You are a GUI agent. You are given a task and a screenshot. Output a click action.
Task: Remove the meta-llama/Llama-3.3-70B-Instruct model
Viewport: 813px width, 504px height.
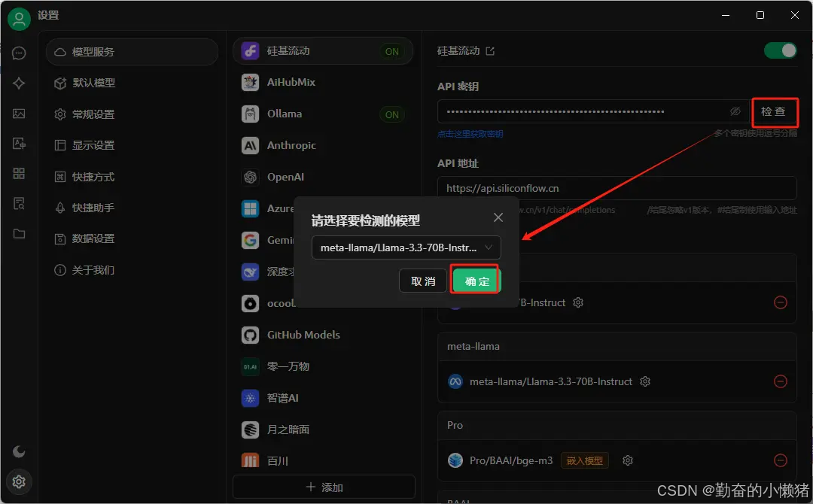[781, 381]
